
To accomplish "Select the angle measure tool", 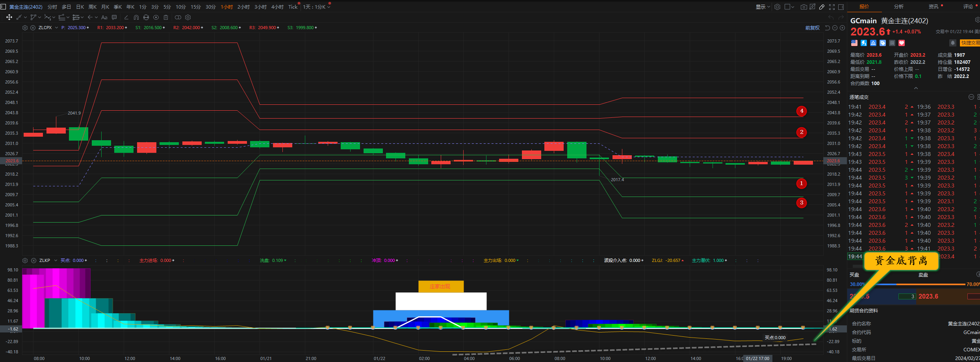I will coord(126,17).
